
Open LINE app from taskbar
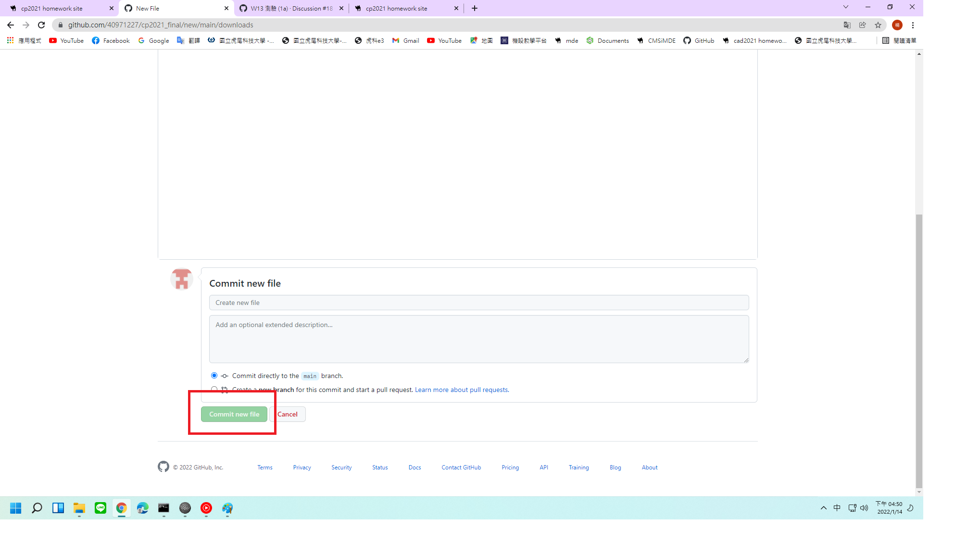tap(101, 508)
